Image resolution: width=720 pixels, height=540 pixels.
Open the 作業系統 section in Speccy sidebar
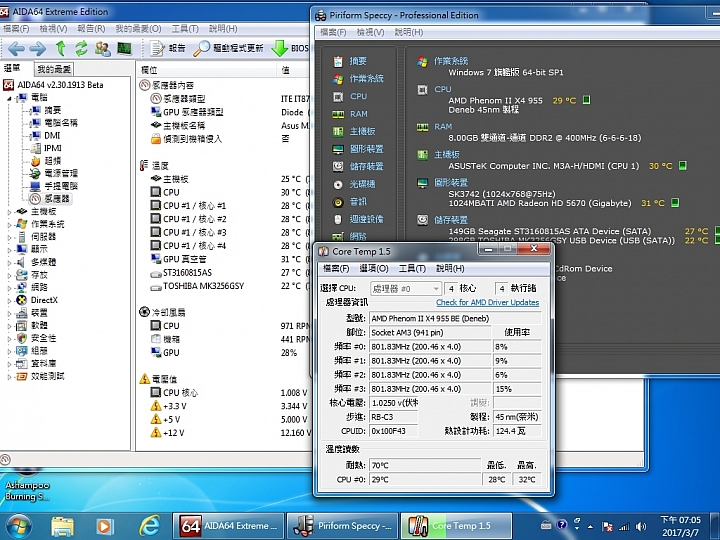(366, 79)
